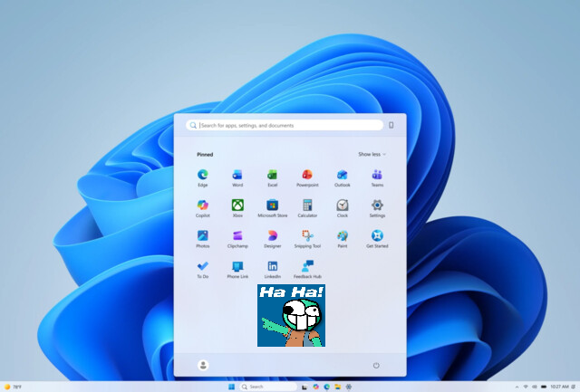Click the Start menu search field
This screenshot has height=392, width=580.
coord(285,125)
